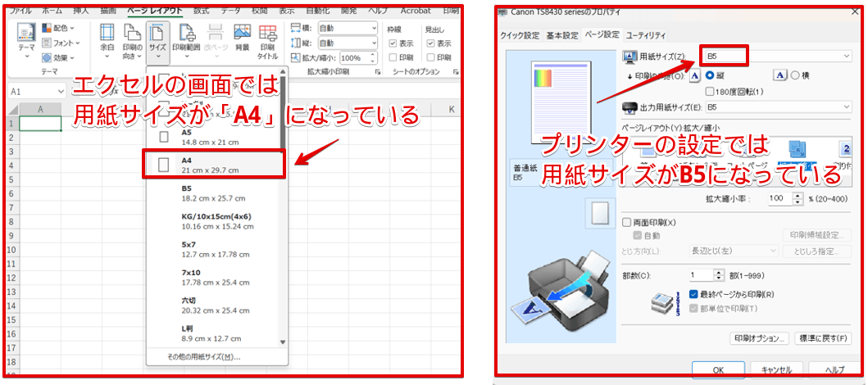Viewport: 868px width, 385px height.
Task: Select B5 18.2 cm x 25.7 cm size
Action: coord(213,192)
